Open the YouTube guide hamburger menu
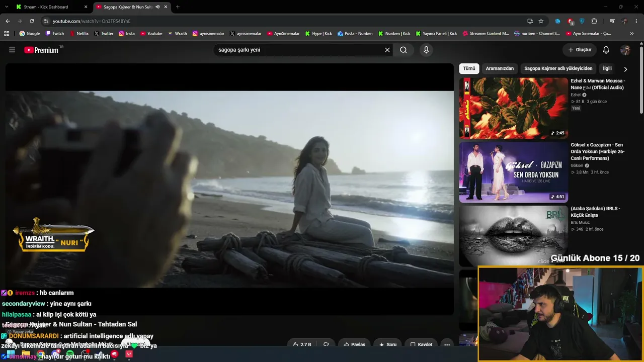This screenshot has width=644, height=362. click(12, 50)
